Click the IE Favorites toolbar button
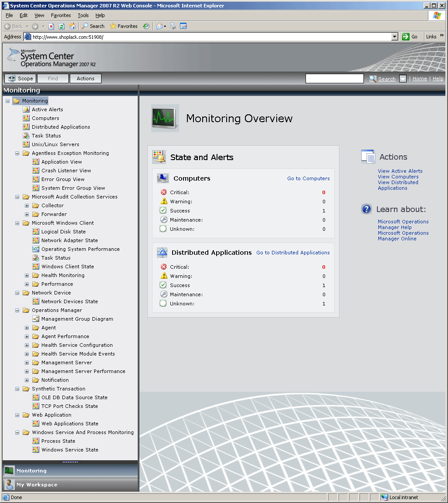This screenshot has width=448, height=503. (124, 26)
